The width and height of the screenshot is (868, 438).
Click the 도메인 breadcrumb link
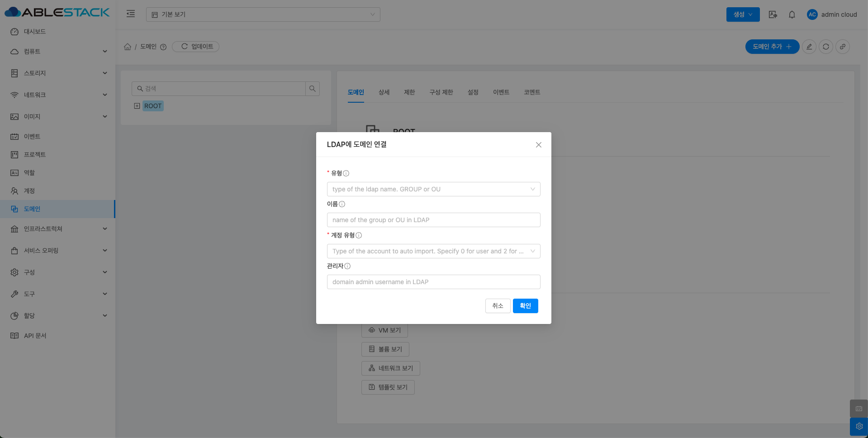click(x=148, y=47)
